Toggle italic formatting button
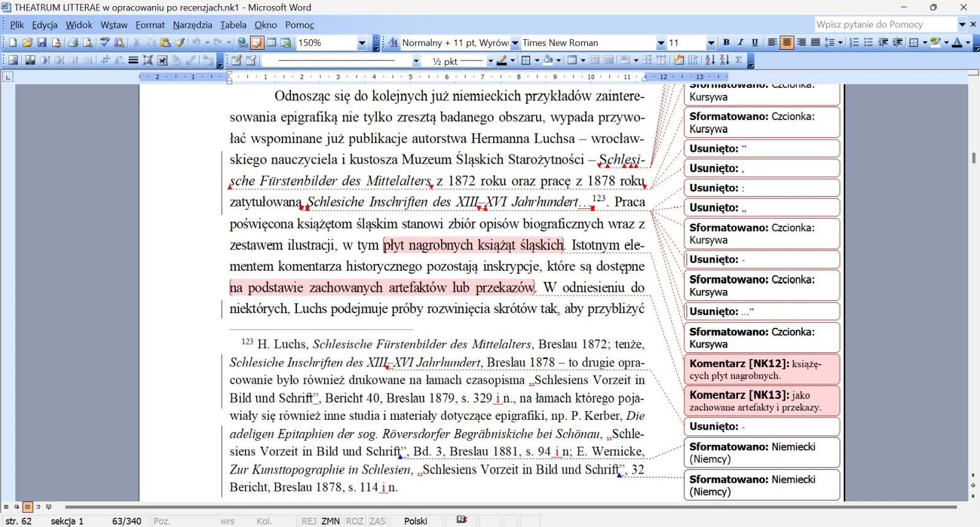Image resolution: width=980 pixels, height=527 pixels. (741, 43)
